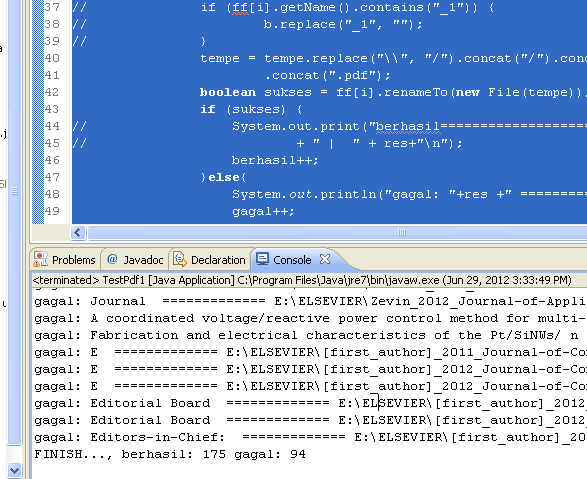Click the '}else{' code line
The width and height of the screenshot is (587, 479).
pyautogui.click(x=223, y=177)
